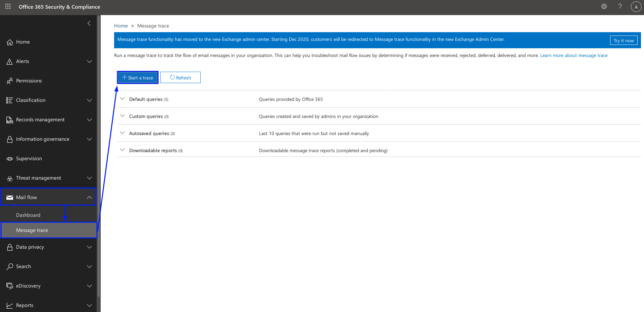The height and width of the screenshot is (312, 644).
Task: Expand the Default queries row chevron
Action: coord(122,99)
